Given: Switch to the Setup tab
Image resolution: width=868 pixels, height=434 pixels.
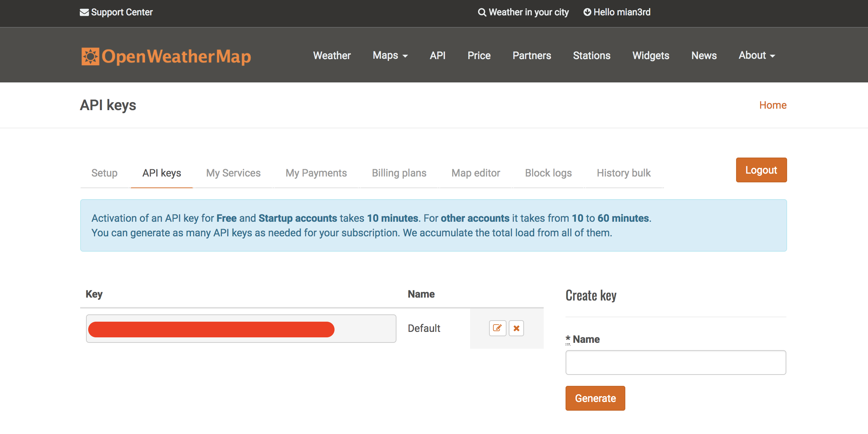Looking at the screenshot, I should coord(104,173).
